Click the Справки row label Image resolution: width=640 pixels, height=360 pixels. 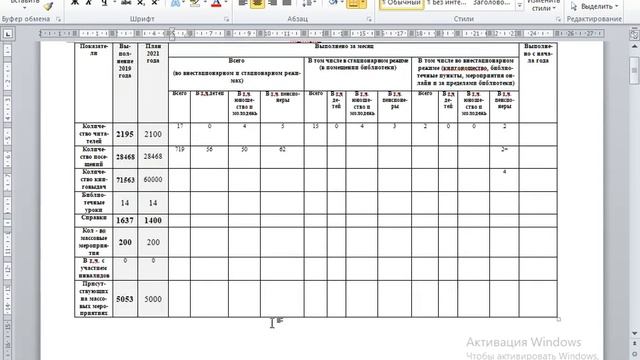93,218
